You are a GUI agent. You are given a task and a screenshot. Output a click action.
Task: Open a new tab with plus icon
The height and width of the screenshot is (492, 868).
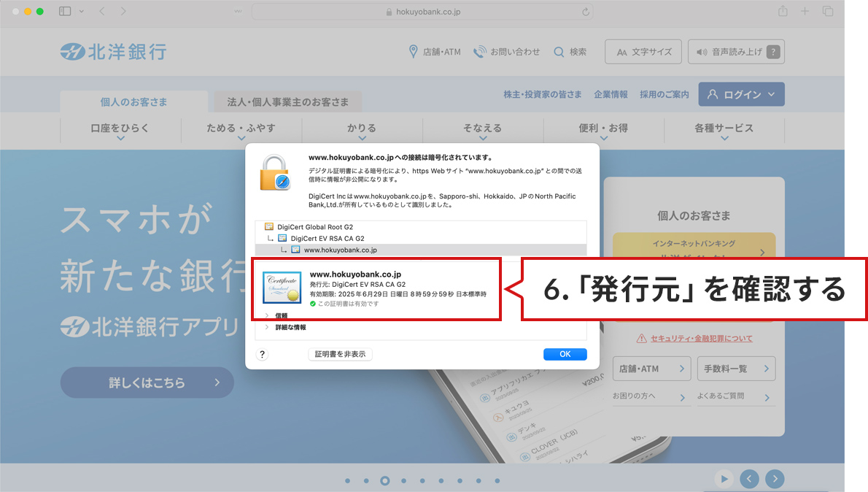805,11
